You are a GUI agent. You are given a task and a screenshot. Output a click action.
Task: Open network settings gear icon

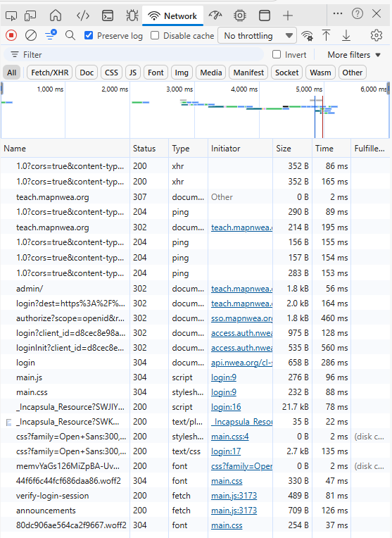coord(377,35)
